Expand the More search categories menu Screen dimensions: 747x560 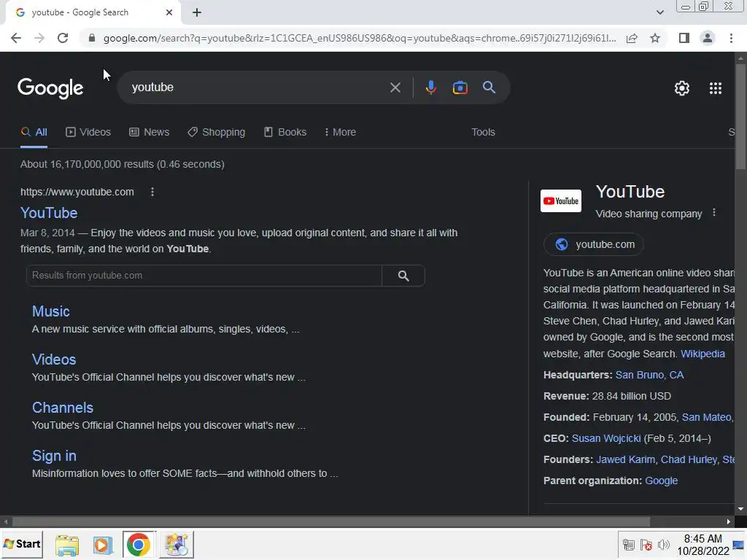pyautogui.click(x=340, y=133)
